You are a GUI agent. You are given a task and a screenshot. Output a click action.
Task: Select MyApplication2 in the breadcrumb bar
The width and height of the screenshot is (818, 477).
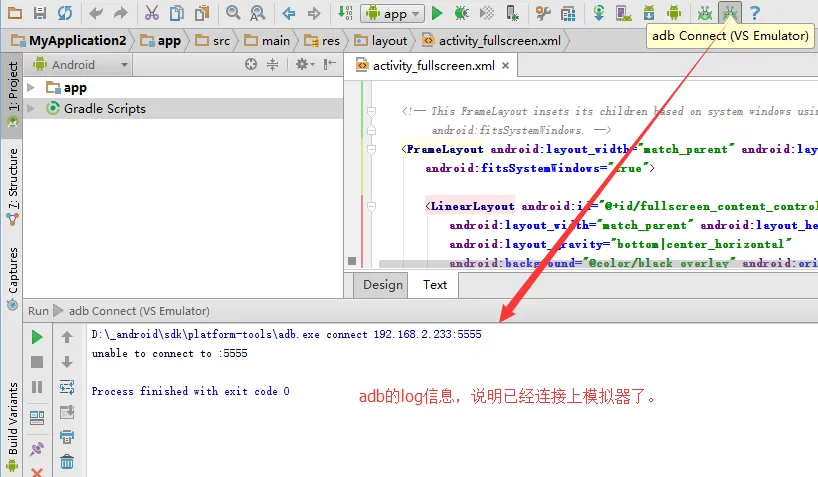pos(69,40)
